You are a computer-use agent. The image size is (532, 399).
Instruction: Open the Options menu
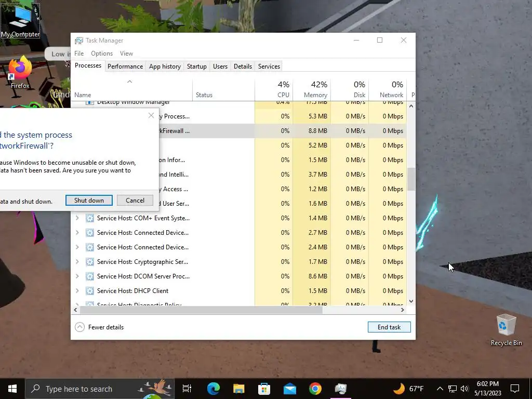coord(102,54)
